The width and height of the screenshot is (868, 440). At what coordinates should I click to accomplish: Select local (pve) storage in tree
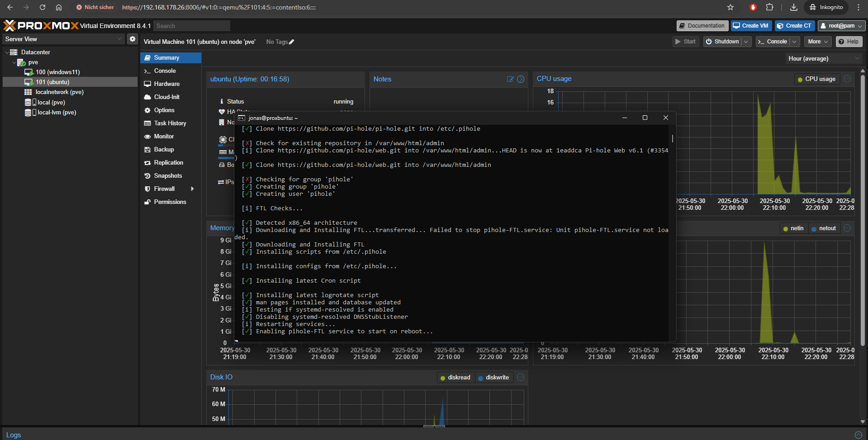70,103
